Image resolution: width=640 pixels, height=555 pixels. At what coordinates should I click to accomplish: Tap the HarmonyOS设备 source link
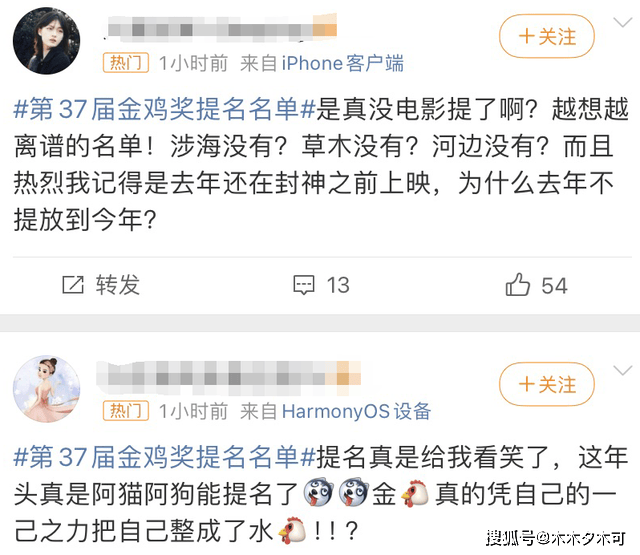[x=356, y=411]
